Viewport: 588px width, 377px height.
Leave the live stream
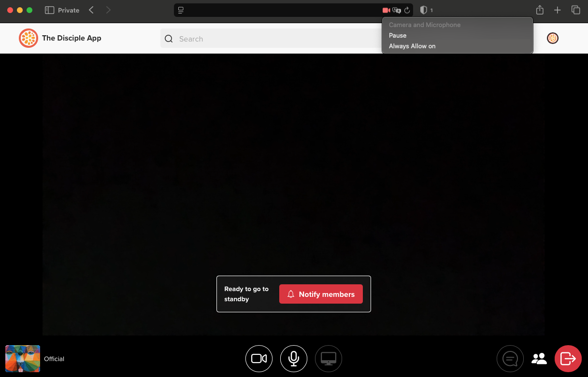coord(568,359)
